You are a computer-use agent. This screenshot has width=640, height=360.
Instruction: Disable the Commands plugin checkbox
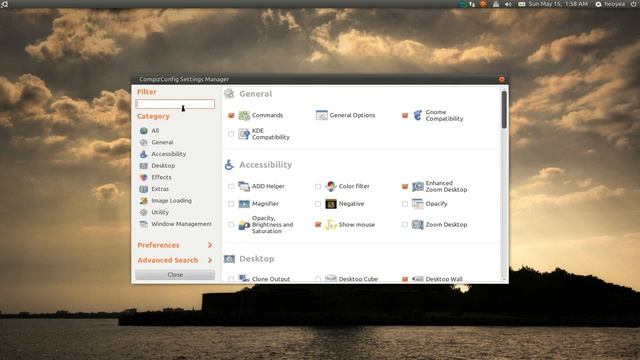(x=231, y=116)
